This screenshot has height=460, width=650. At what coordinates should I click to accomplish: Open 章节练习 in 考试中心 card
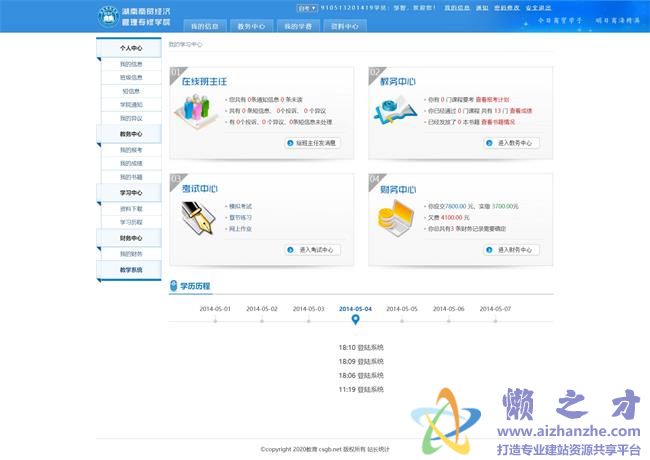point(240,218)
